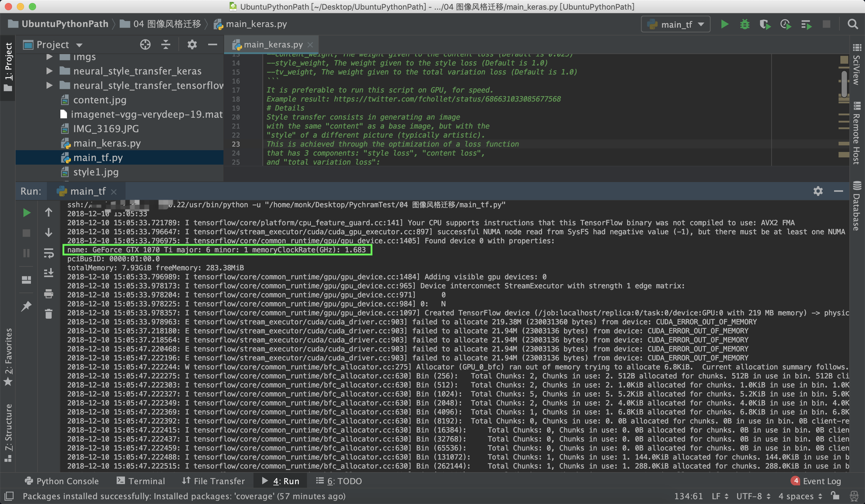
Task: Change line separator LF in status bar
Action: [720, 496]
